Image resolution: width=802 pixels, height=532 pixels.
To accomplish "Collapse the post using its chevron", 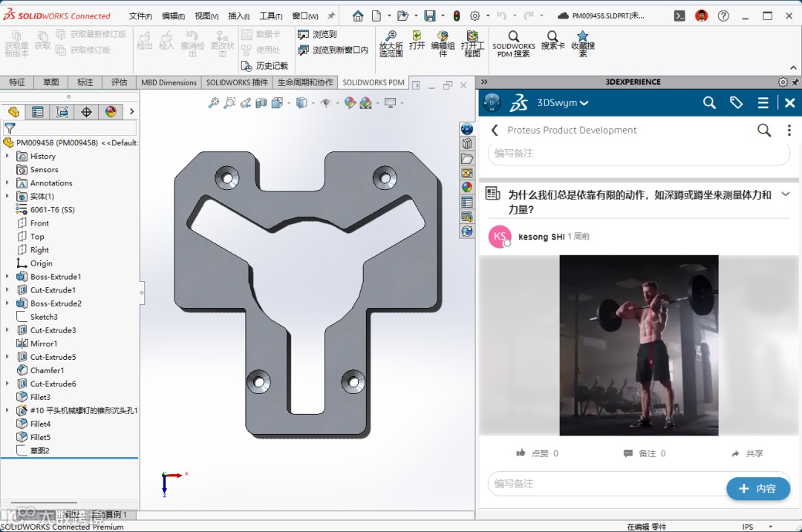I will [x=786, y=194].
